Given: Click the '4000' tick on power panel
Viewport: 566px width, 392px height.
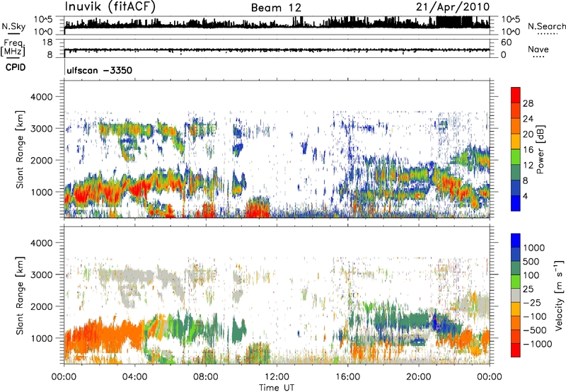Looking at the screenshot, I should point(41,97).
